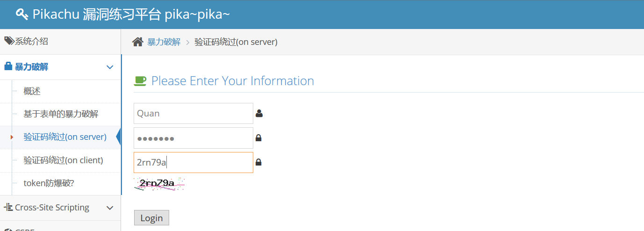
Task: Click the 验证码绕过(on server) breadcrumb text
Action: point(236,42)
